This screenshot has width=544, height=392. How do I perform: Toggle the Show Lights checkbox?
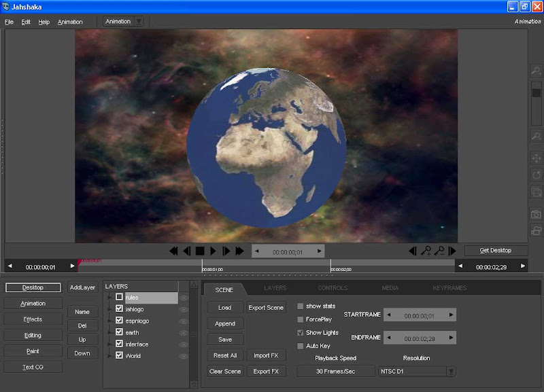(x=301, y=333)
